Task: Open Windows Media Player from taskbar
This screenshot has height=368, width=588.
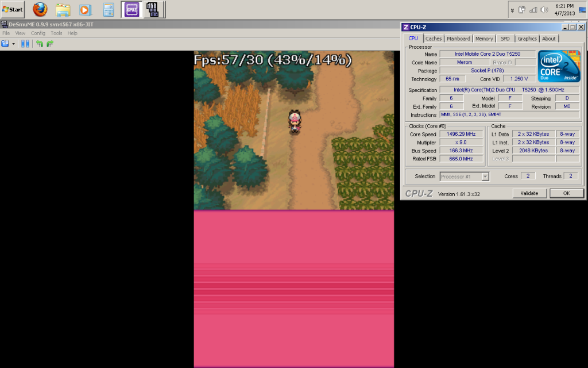Action: click(x=85, y=9)
